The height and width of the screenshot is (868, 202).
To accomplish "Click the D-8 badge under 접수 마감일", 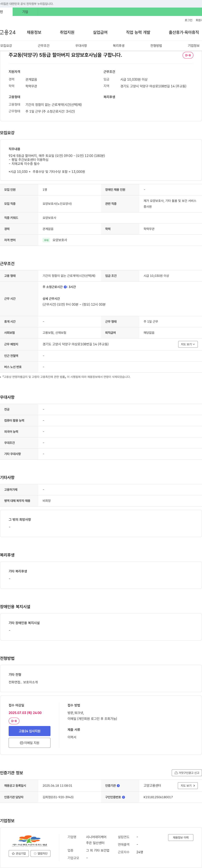I will coord(14,721).
